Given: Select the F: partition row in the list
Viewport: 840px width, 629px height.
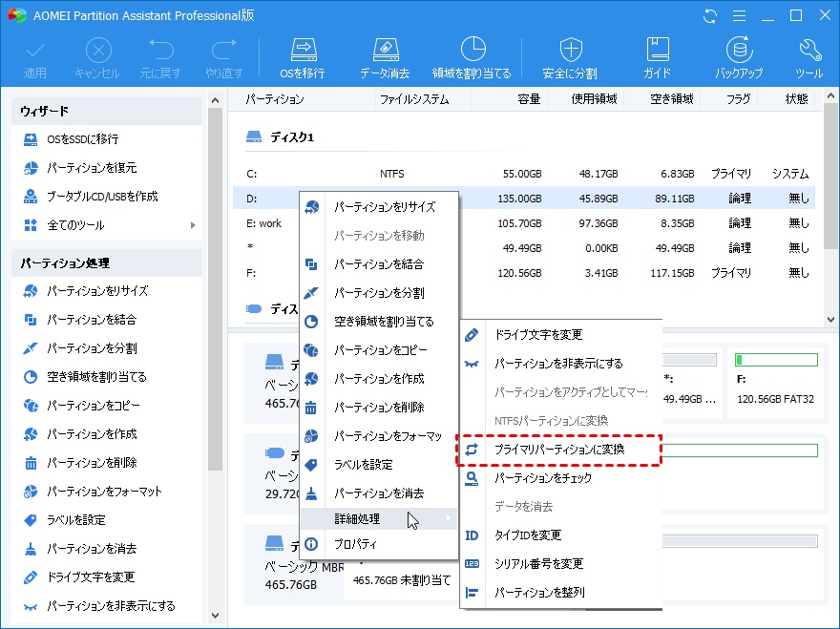Looking at the screenshot, I should [524, 273].
